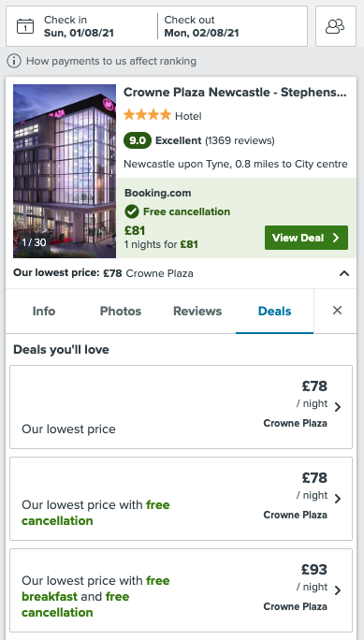
Task: Click the info icon about ranking payments
Action: [14, 61]
